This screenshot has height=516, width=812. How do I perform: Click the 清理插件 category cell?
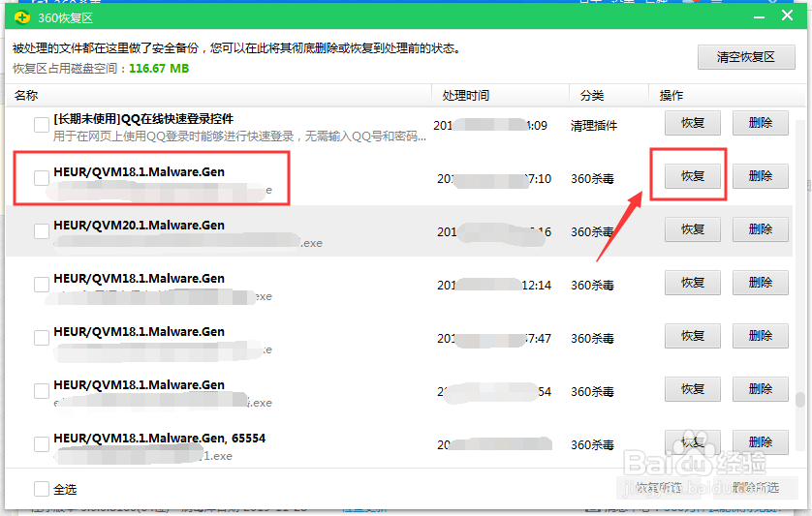click(x=594, y=126)
